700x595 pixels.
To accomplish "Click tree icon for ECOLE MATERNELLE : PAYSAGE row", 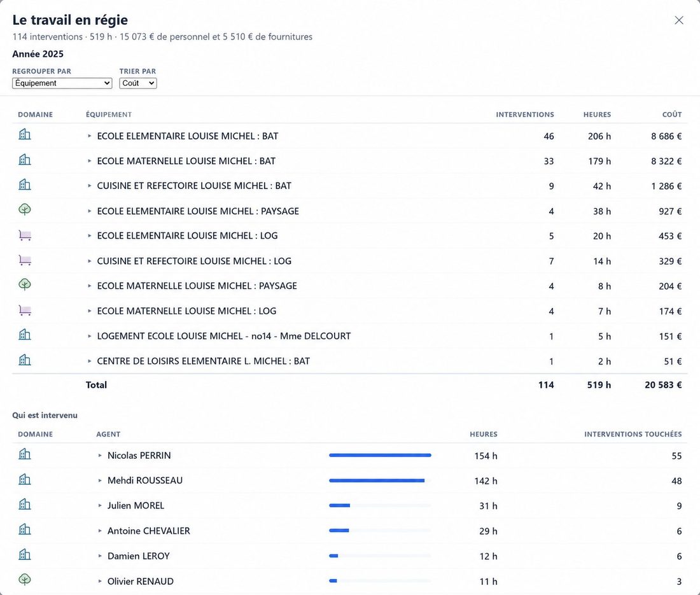I will [25, 284].
